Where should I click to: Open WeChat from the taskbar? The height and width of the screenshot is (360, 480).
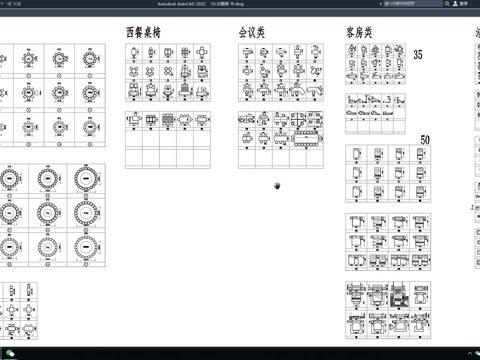click(10, 353)
